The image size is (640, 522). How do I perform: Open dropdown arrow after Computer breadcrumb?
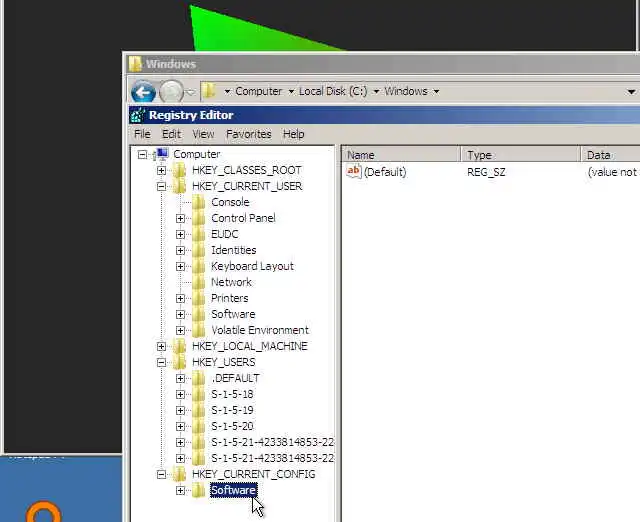[x=291, y=92]
